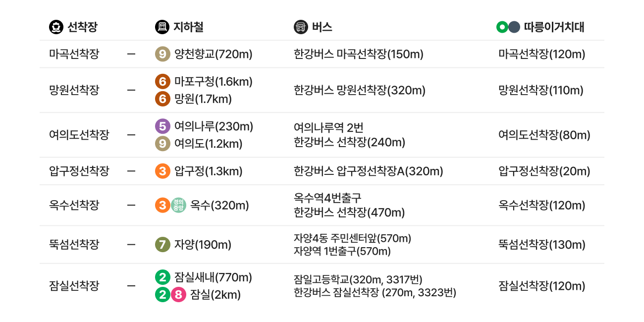Screen dimensions: 644x322
Task: Click the green line 2 badge by 잠실새내
Action: click(162, 277)
